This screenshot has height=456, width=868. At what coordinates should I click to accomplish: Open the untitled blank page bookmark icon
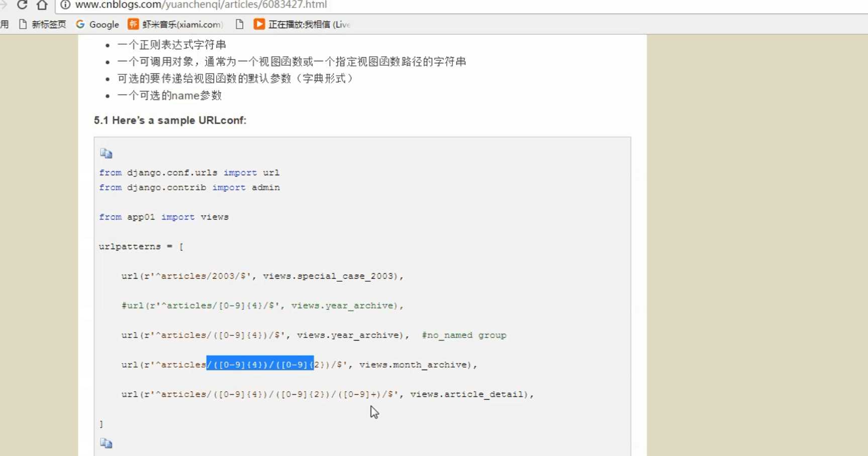240,24
